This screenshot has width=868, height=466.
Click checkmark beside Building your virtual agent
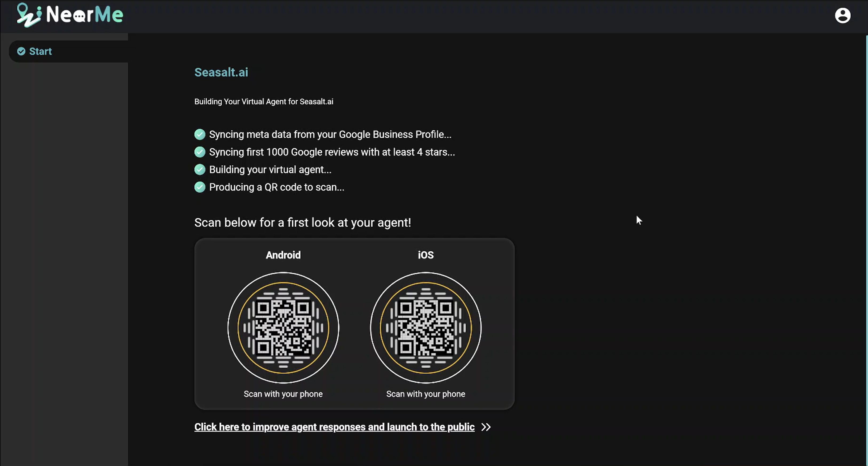[200, 169]
